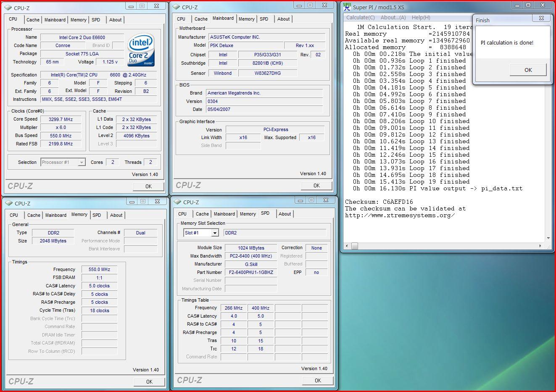This screenshot has width=556, height=392.
Task: Click the Loop 19 finished line
Action: coord(411,182)
